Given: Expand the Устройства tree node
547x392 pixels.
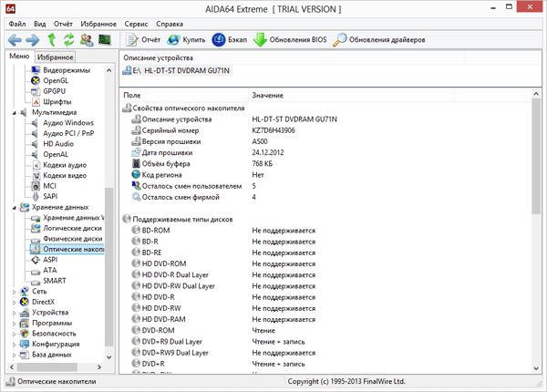Looking at the screenshot, I should (x=15, y=313).
